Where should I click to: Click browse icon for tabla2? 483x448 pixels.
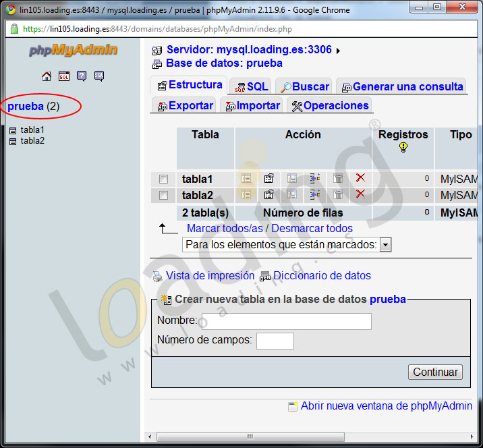(x=246, y=195)
